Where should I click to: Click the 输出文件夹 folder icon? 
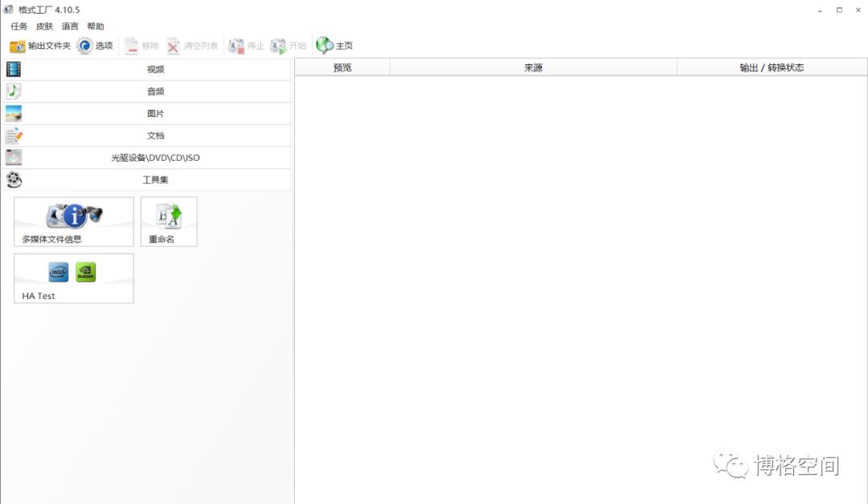(x=17, y=46)
